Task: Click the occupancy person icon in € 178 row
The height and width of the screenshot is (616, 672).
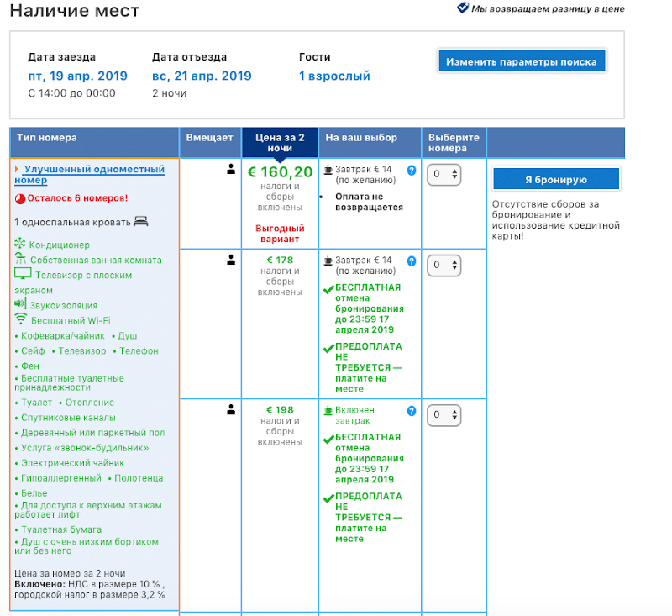Action: point(231,260)
